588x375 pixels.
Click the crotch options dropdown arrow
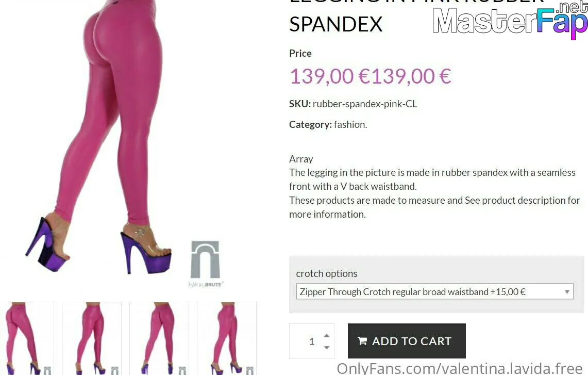(567, 291)
